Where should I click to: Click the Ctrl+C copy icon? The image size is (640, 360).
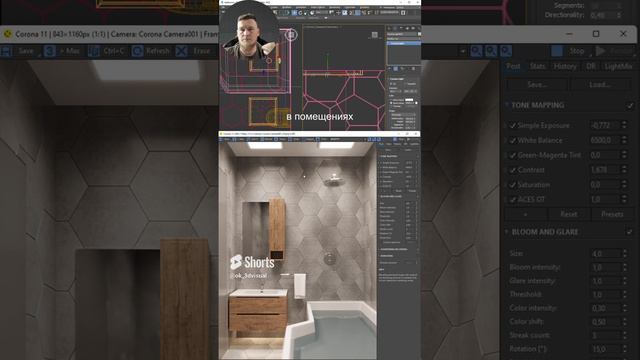93,51
